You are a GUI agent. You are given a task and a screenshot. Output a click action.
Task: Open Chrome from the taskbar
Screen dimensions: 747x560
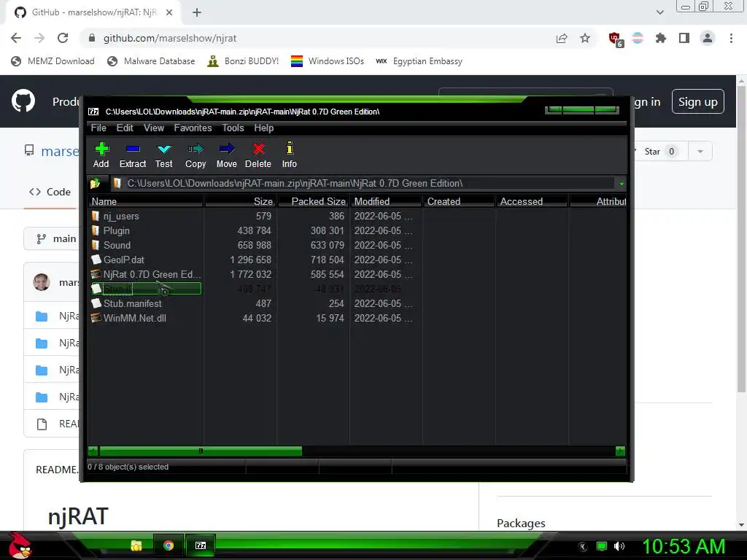pos(169,545)
